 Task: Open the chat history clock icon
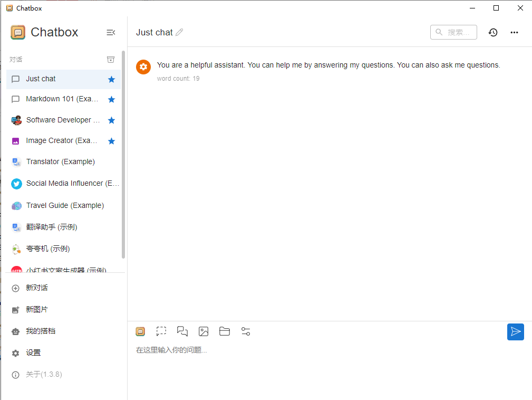coord(493,32)
